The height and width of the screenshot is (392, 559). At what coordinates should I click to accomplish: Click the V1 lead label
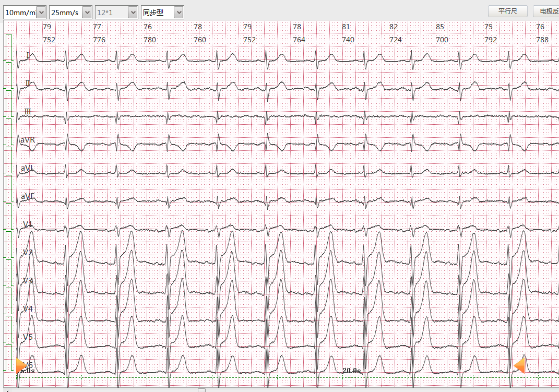click(28, 224)
